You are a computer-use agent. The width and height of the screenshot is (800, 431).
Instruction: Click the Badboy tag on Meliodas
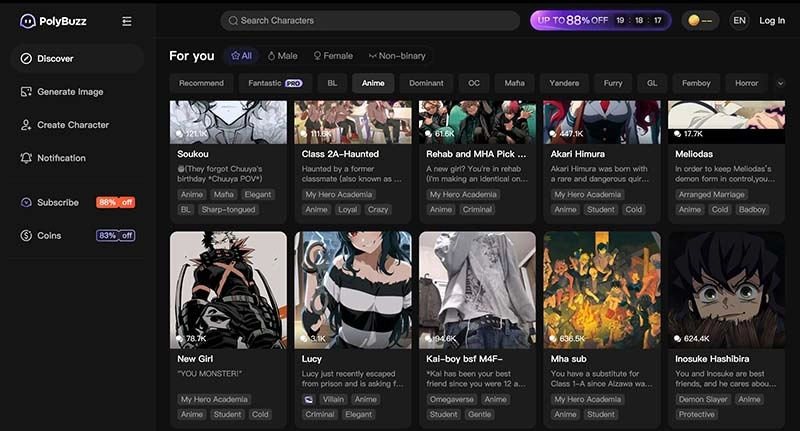[752, 210]
